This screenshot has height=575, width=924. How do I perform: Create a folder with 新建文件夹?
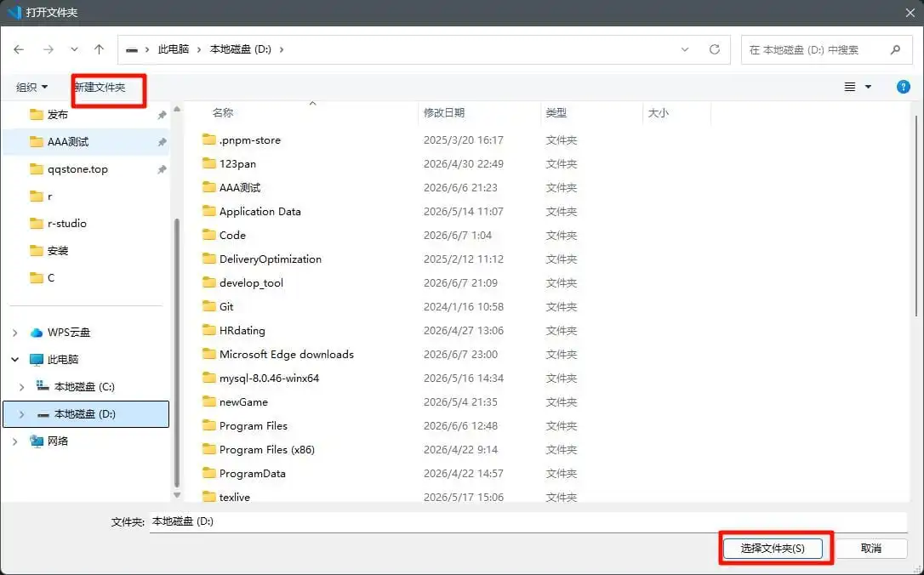(100, 88)
